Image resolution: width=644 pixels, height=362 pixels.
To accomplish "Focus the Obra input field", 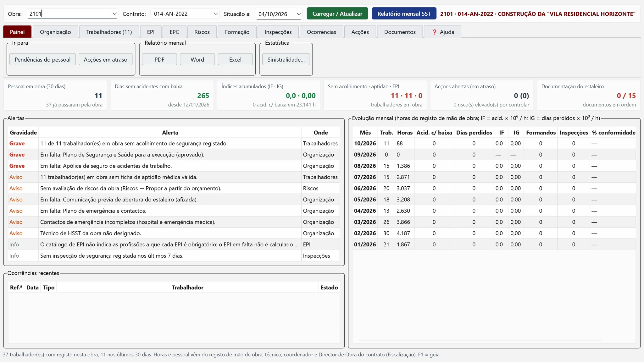I will click(69, 14).
